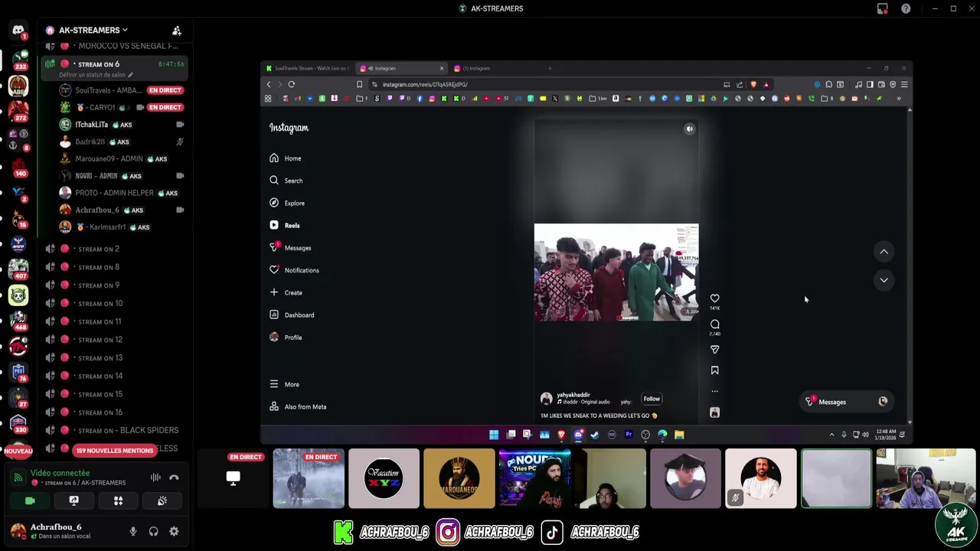Open the server with 272 badge
This screenshot has height=551, width=980.
click(x=18, y=111)
